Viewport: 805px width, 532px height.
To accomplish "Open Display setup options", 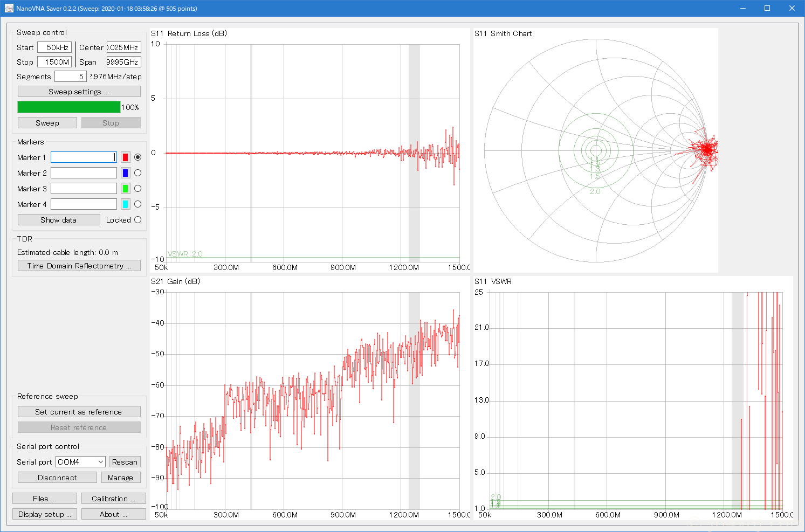I will (45, 514).
